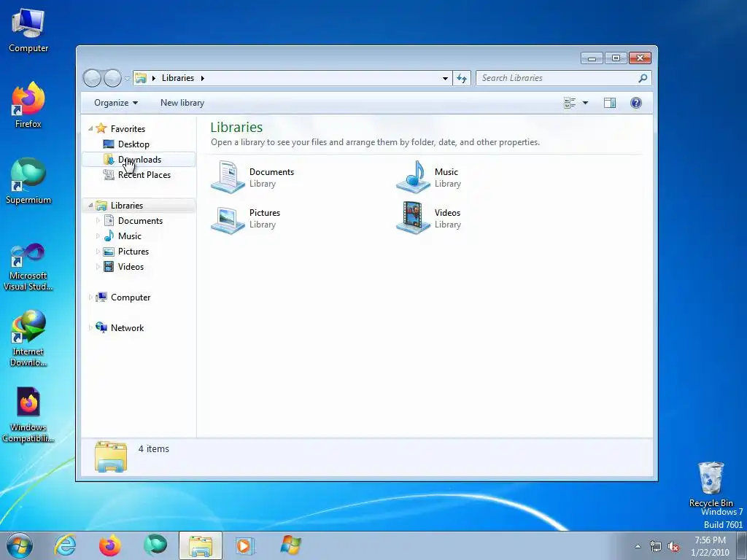This screenshot has height=560, width=747.
Task: Show the preview pane
Action: coord(610,103)
